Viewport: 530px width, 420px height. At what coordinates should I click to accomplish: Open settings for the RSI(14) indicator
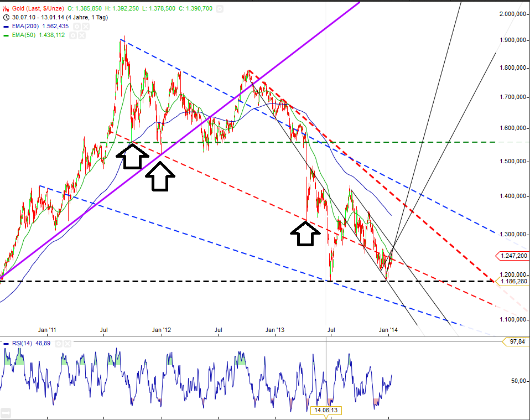59,344
